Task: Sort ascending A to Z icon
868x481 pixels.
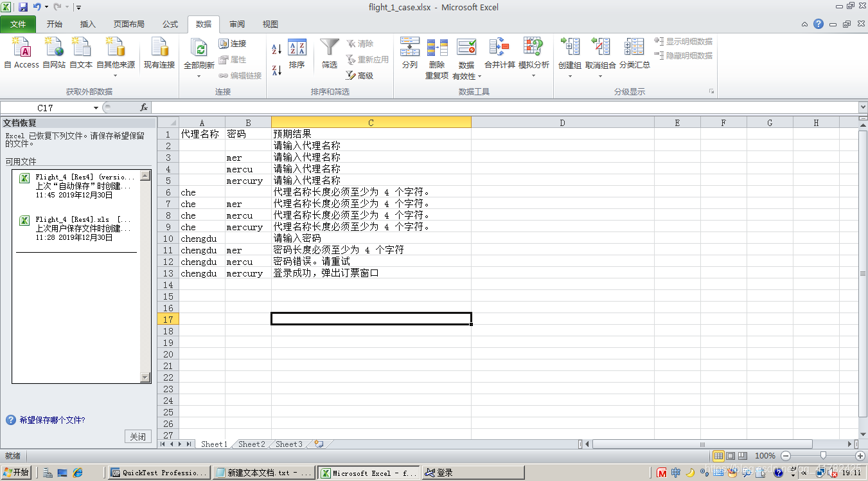Action: [277, 50]
